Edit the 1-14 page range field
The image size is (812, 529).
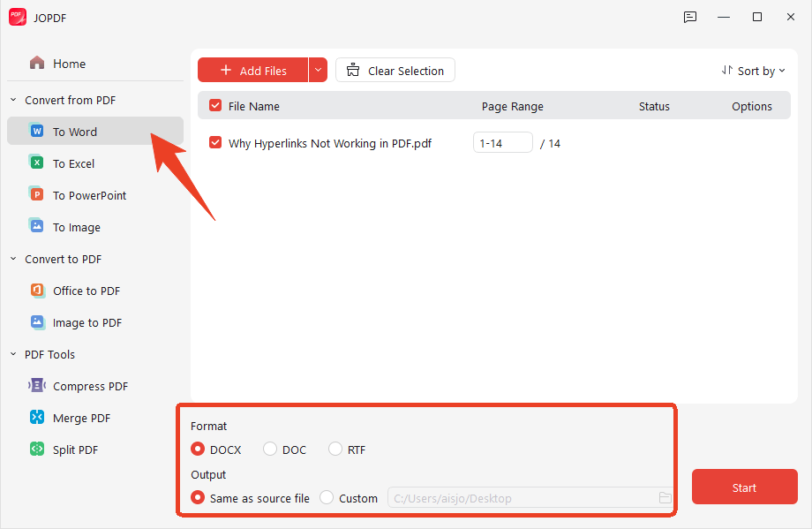point(503,142)
